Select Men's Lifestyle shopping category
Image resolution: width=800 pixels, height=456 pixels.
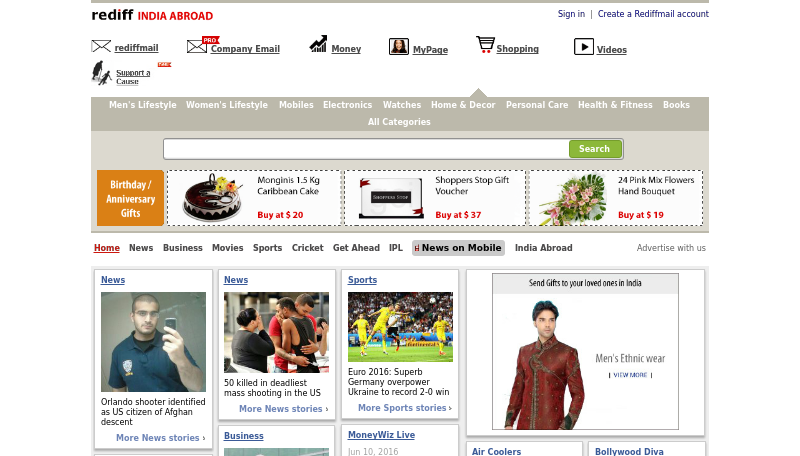pos(142,105)
